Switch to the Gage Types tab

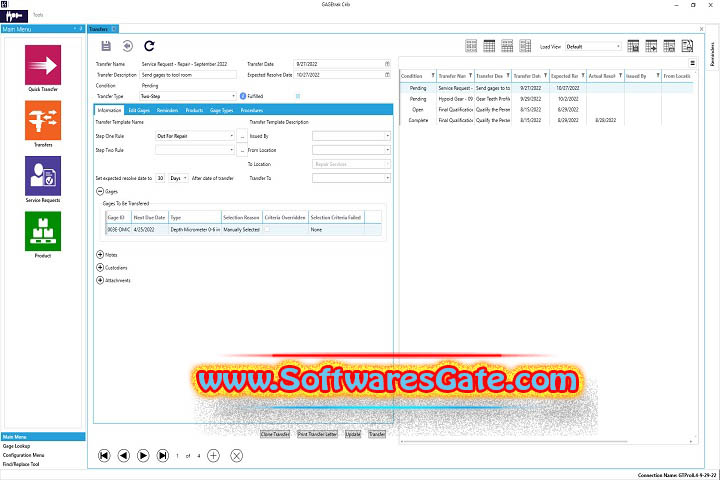tap(222, 110)
